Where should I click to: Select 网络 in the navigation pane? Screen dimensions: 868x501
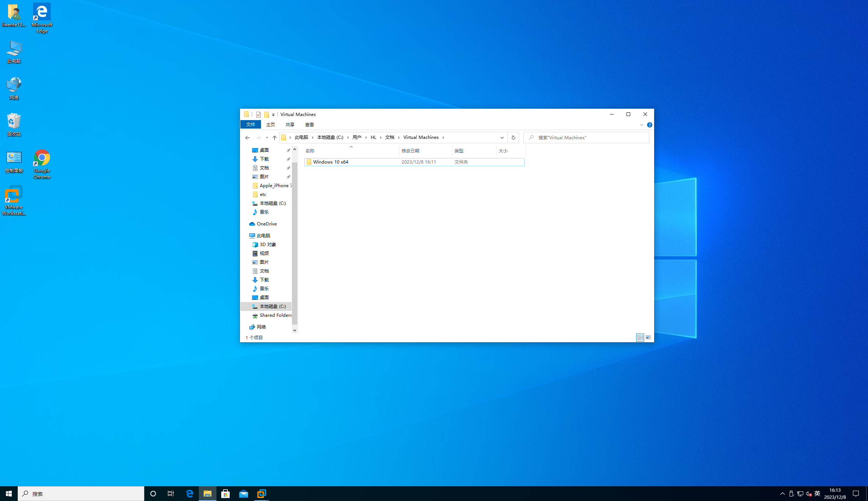pos(261,327)
